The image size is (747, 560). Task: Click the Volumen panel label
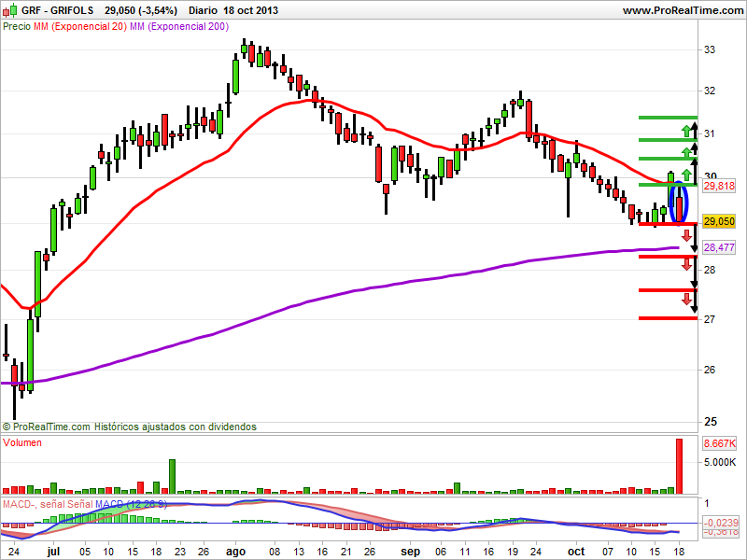[x=21, y=442]
